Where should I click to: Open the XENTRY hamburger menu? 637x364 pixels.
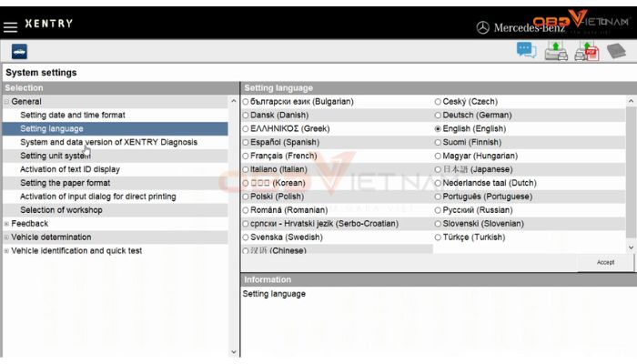tap(10, 27)
